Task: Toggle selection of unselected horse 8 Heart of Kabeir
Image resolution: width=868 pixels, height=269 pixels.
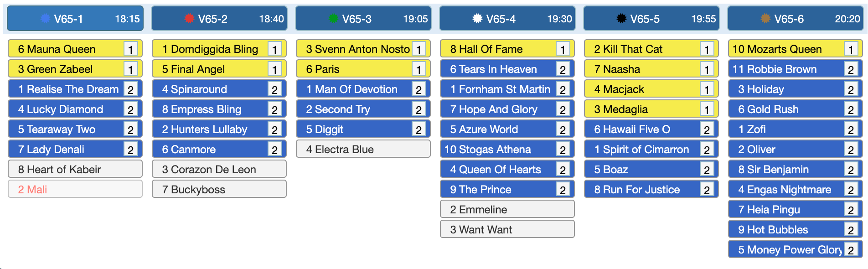Action: point(75,169)
